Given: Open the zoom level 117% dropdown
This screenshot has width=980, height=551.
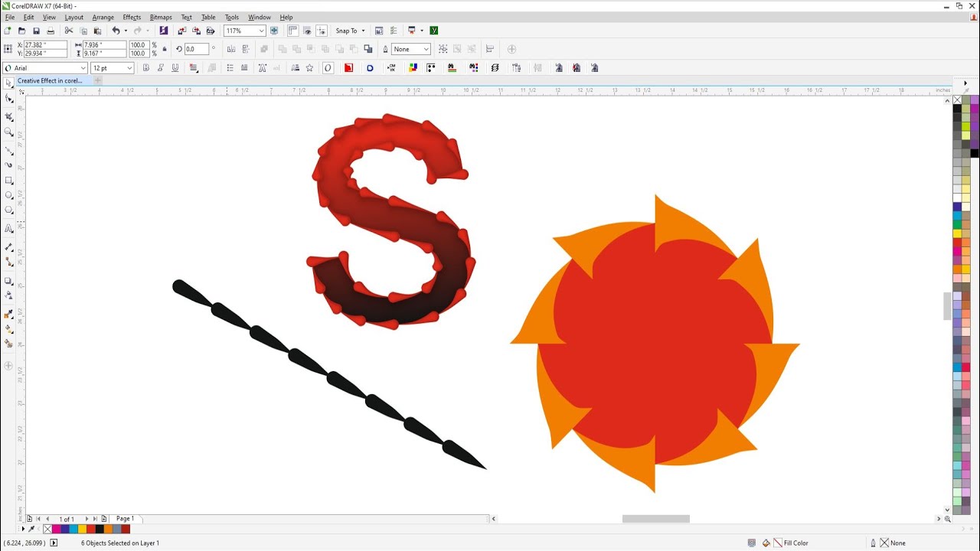Looking at the screenshot, I should click(x=262, y=31).
